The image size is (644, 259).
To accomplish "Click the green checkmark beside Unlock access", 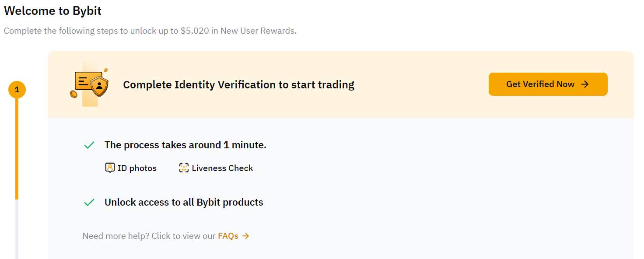I will tap(89, 202).
